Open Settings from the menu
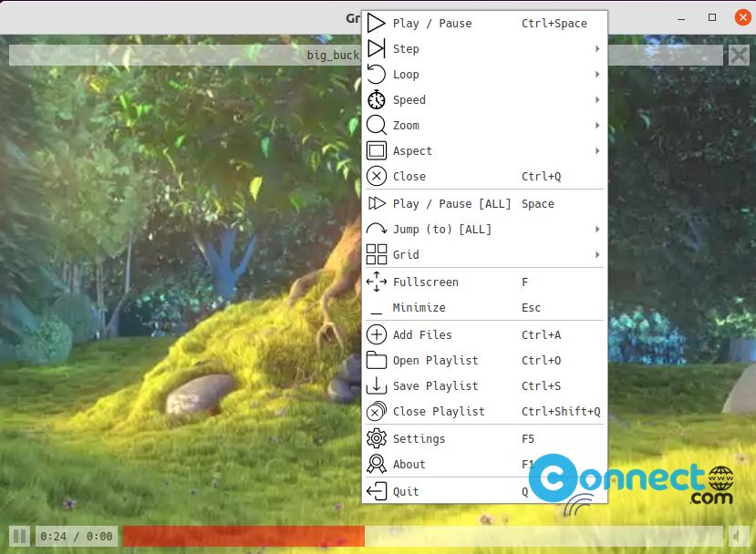This screenshot has width=756, height=554. (484, 438)
